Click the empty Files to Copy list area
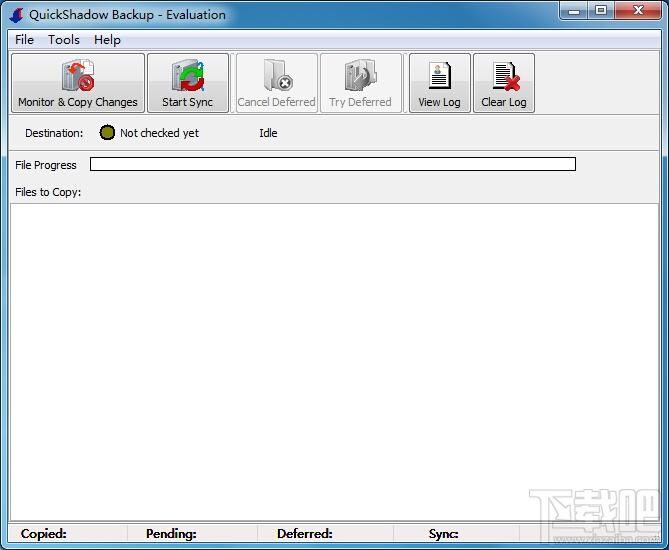The height and width of the screenshot is (550, 669). pos(334,362)
